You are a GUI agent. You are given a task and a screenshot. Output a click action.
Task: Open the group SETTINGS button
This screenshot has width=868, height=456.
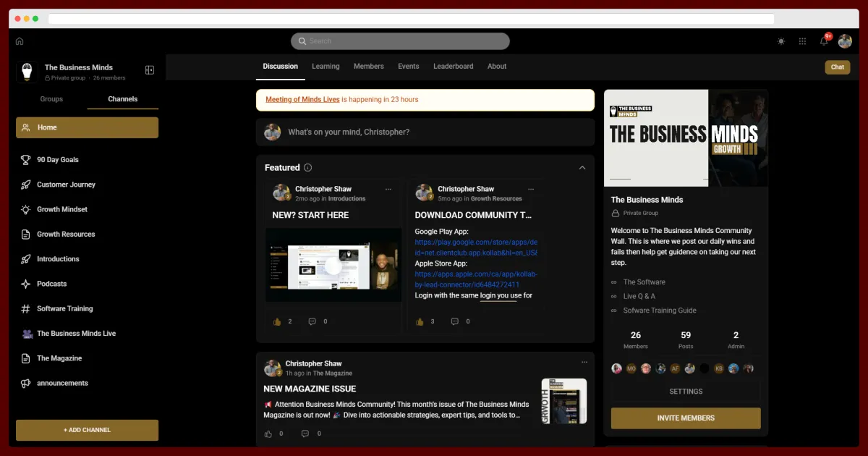click(686, 392)
